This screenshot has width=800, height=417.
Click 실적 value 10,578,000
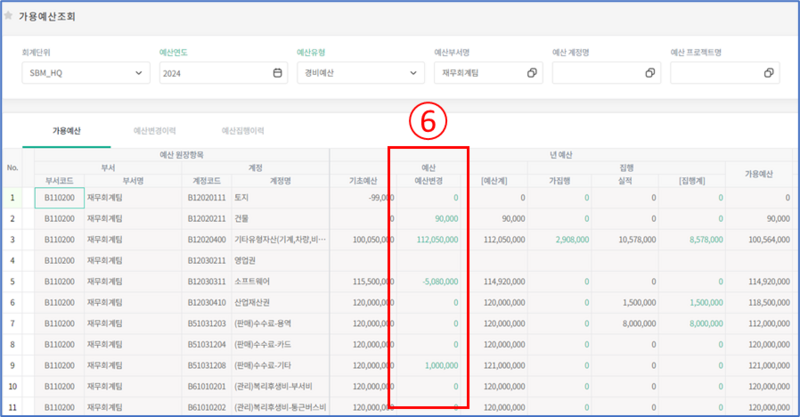point(637,239)
